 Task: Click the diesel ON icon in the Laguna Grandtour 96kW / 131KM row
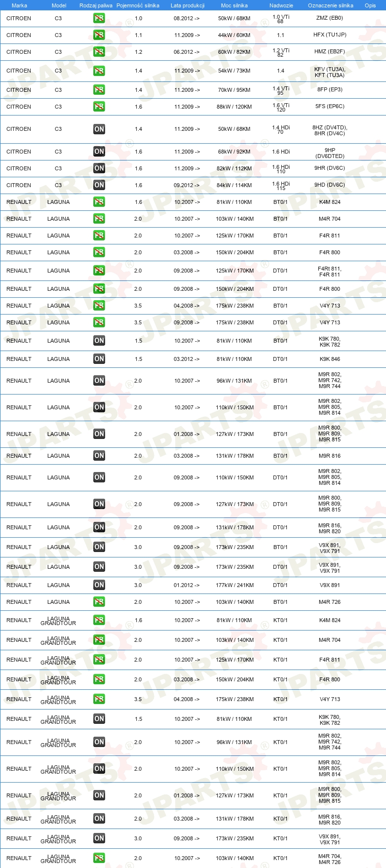tap(99, 742)
